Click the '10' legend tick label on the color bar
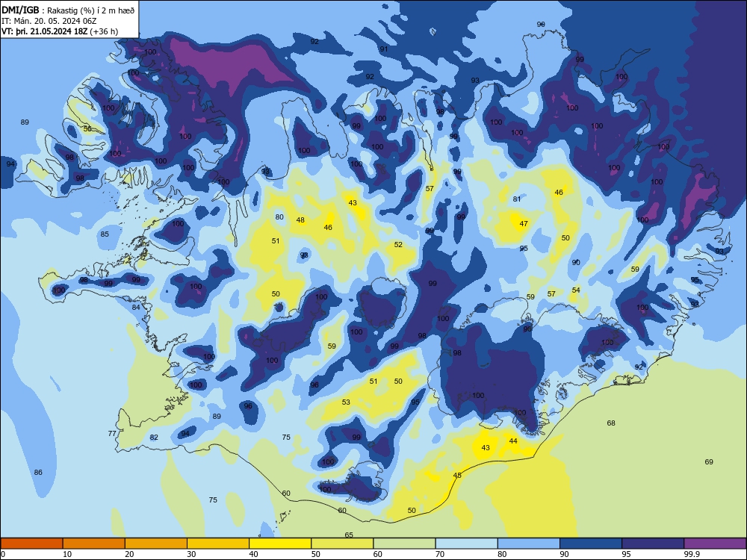Screen dimensions: 747x560 tap(67, 554)
